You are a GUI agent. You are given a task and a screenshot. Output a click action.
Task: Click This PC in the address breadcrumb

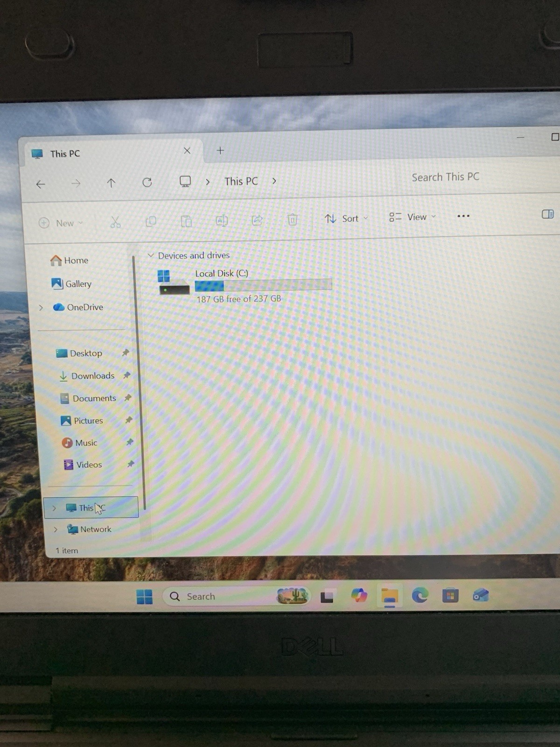[241, 181]
